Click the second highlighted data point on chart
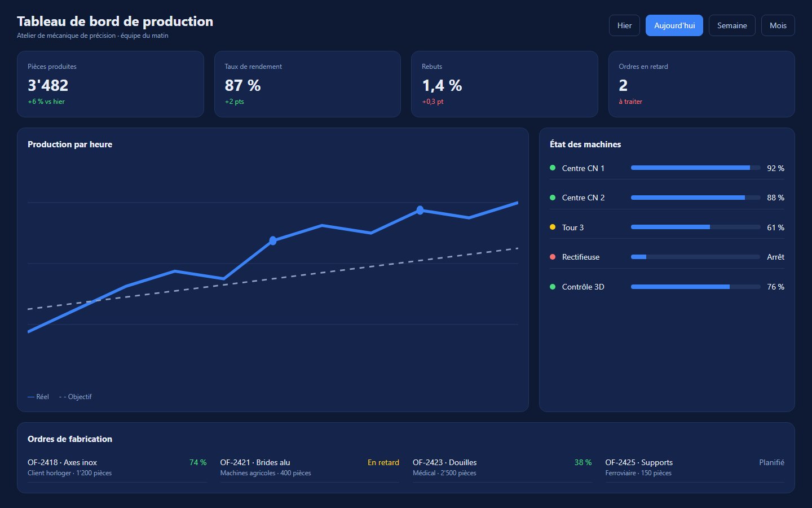This screenshot has width=812, height=508. pyautogui.click(x=420, y=210)
